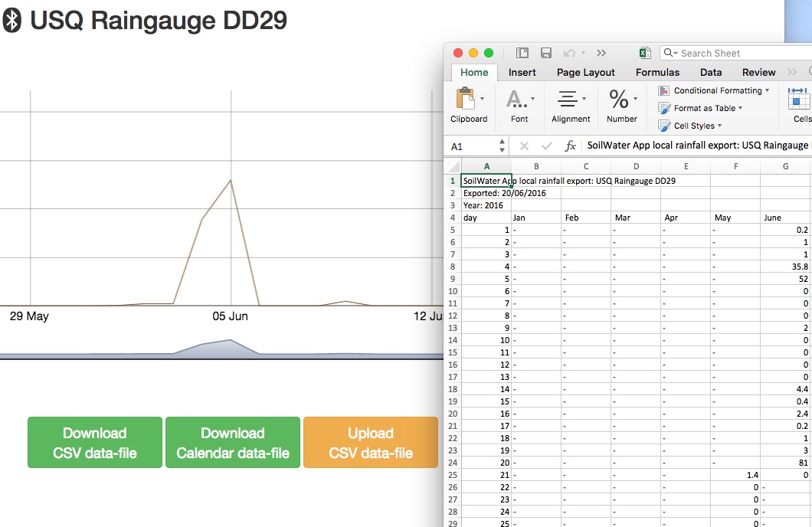Focus the Search Sheet field

click(x=738, y=53)
